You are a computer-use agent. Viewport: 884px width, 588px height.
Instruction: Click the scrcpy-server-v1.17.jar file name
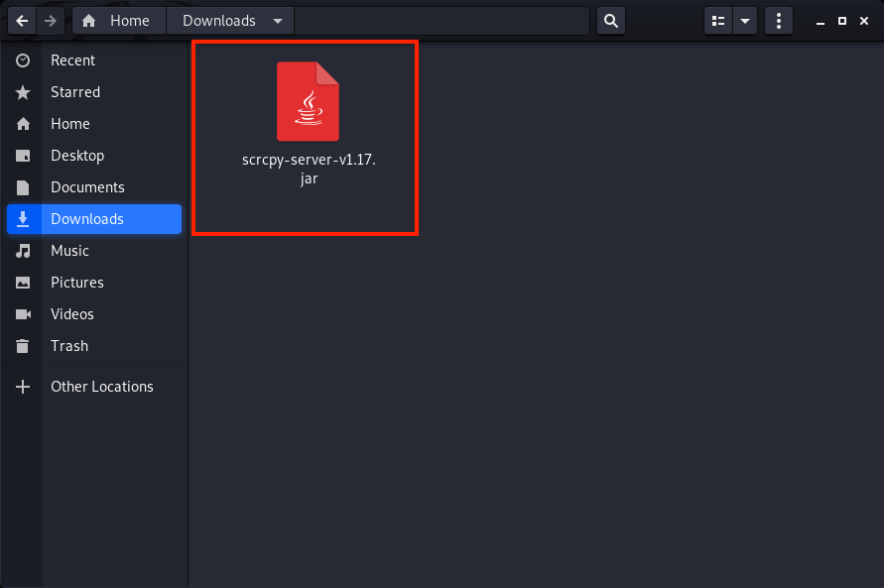309,169
